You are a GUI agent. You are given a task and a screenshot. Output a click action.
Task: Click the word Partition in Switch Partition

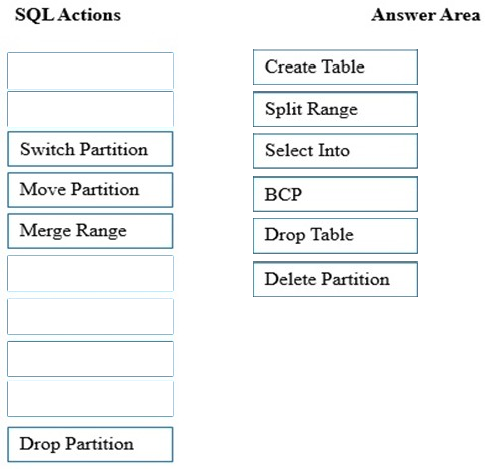(x=114, y=149)
